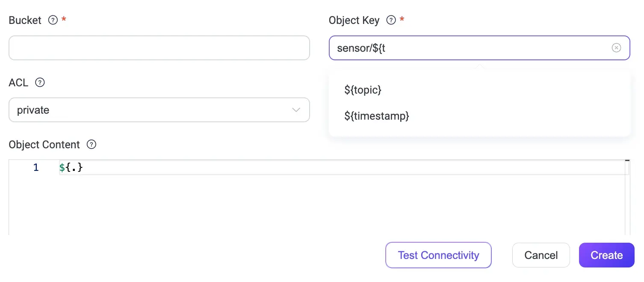
Task: Click the ACL dropdown chevron arrow
Action: pos(296,110)
